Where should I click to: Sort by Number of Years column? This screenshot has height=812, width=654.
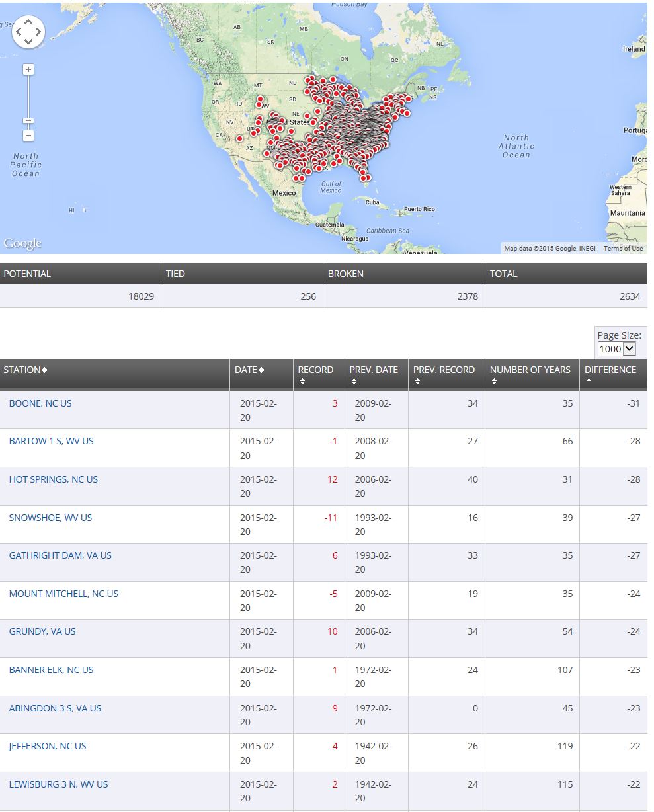(530, 370)
